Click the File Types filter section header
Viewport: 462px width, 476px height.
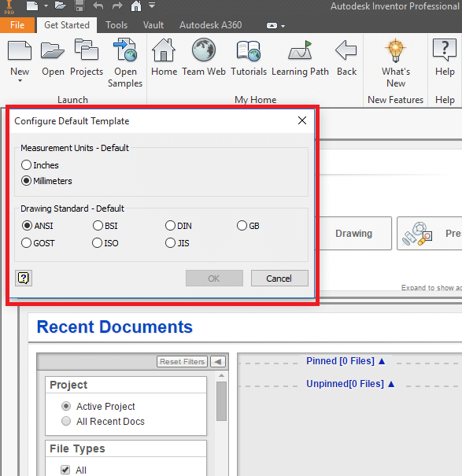coord(126,448)
